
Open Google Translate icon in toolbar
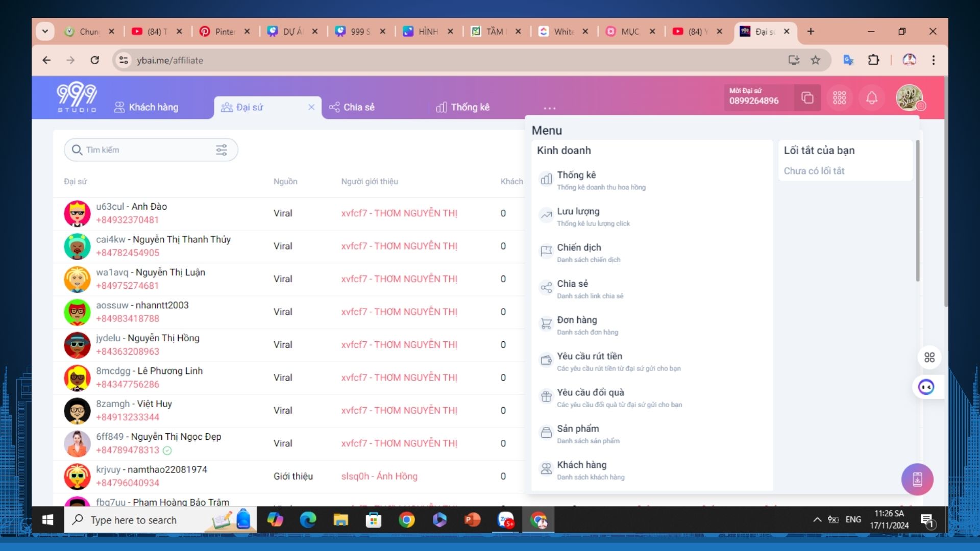click(x=848, y=60)
